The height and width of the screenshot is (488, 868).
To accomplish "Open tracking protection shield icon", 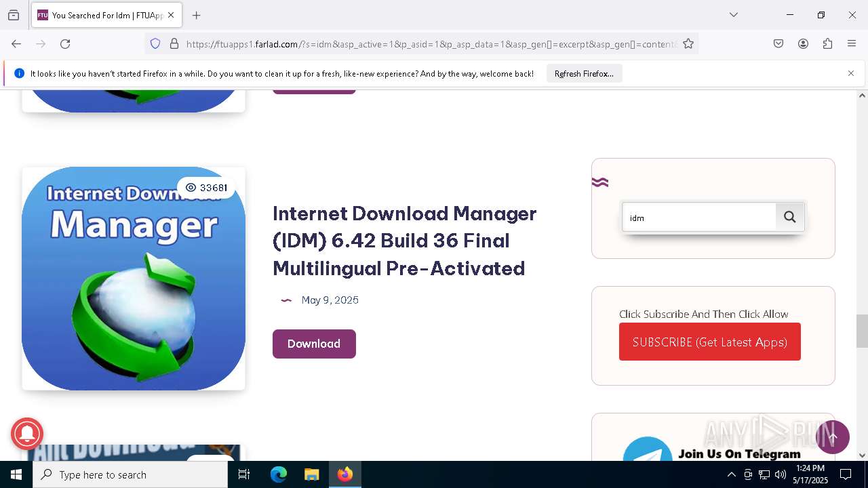I will pyautogui.click(x=155, y=44).
